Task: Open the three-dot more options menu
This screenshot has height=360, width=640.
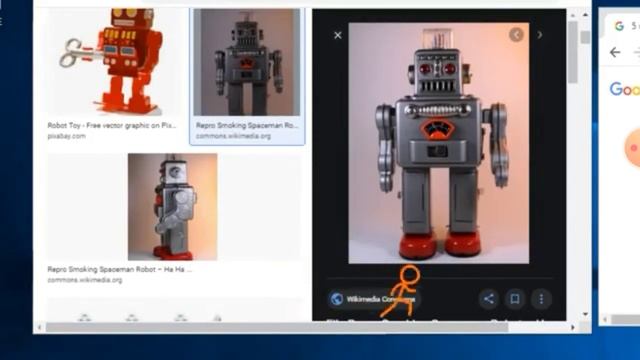Action: click(541, 299)
